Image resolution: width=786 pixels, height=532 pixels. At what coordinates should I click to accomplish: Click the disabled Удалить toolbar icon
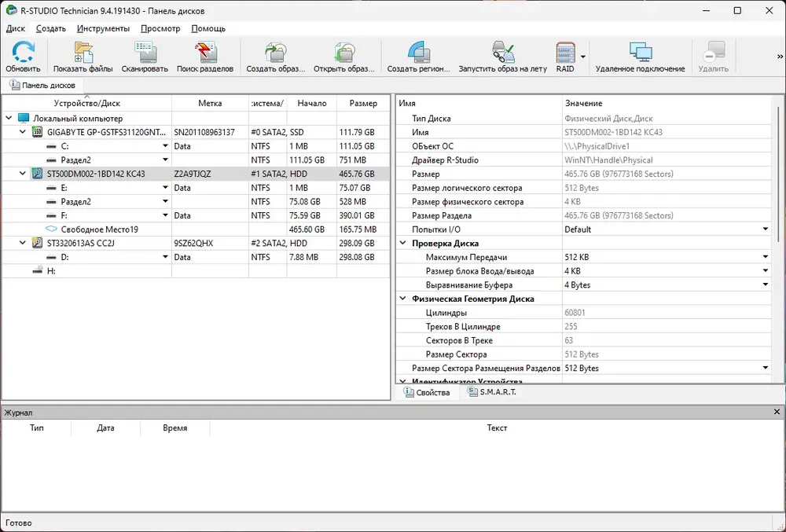point(714,52)
